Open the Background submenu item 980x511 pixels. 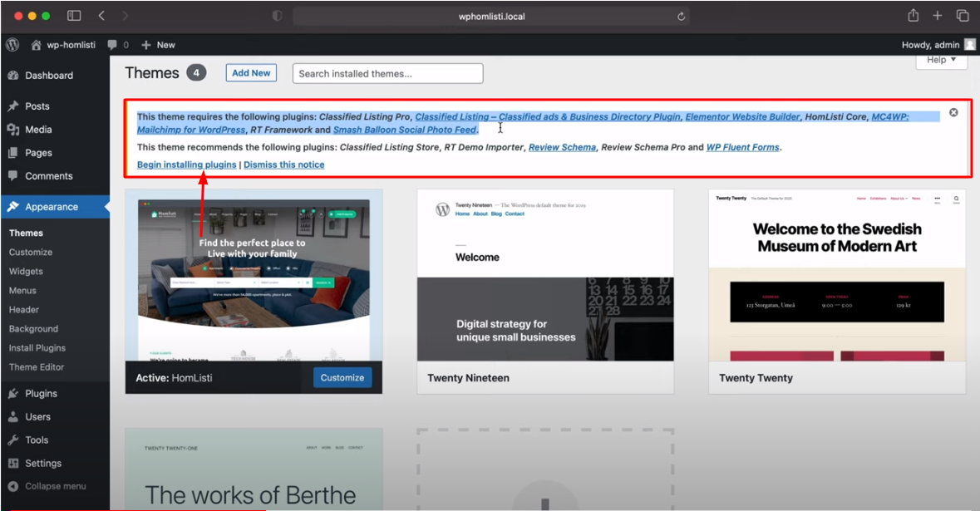point(34,329)
